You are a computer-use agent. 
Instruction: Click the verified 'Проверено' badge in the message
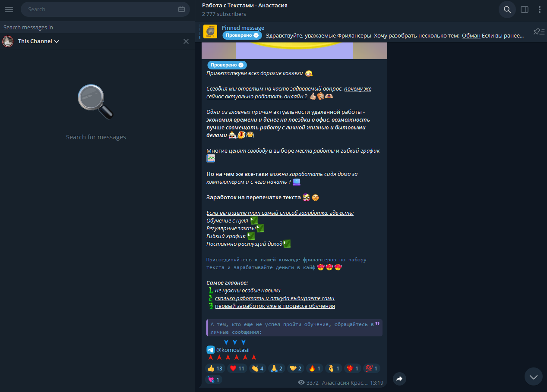click(x=227, y=65)
